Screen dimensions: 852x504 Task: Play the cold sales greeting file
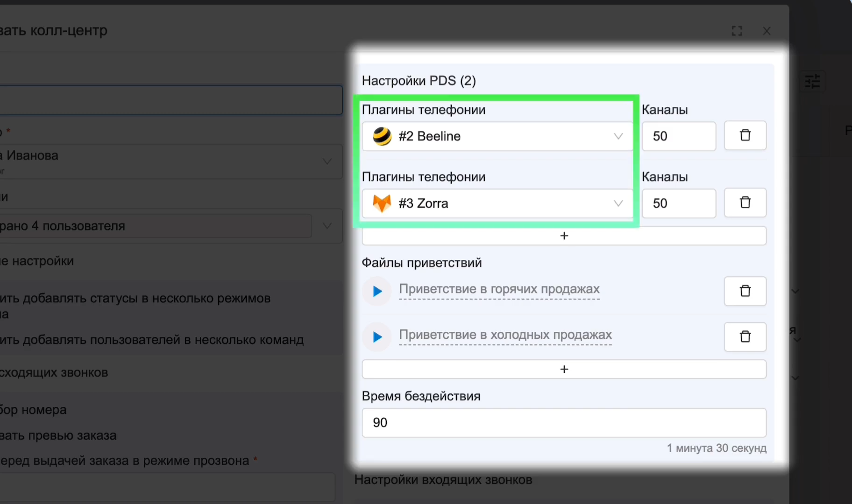(x=377, y=337)
